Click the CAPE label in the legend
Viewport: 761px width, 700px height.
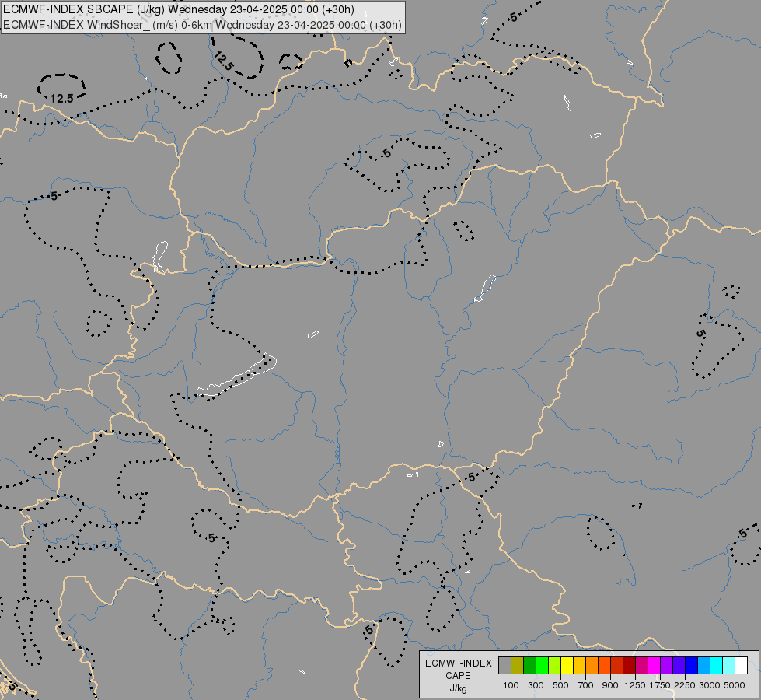coord(458,676)
